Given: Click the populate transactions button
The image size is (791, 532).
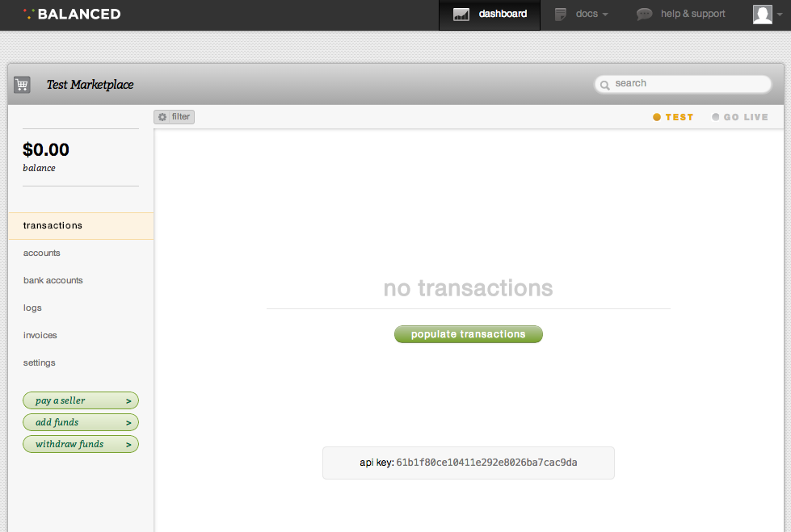Looking at the screenshot, I should tap(468, 334).
